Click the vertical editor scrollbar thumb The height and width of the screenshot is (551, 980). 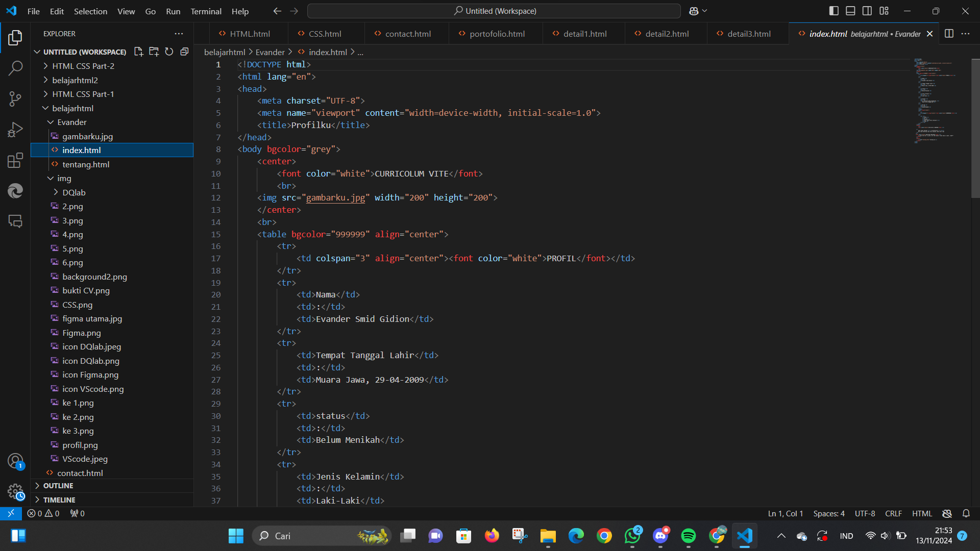pos(975,128)
